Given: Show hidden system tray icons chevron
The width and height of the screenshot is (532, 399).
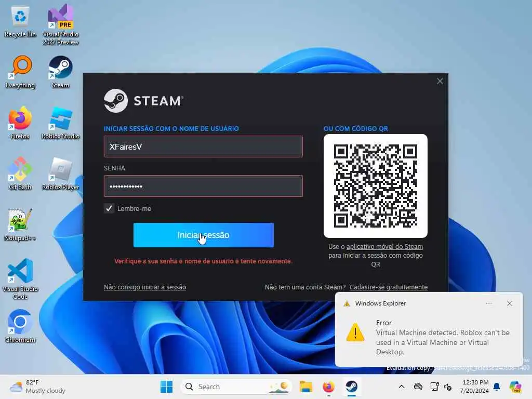Looking at the screenshot, I should point(402,387).
